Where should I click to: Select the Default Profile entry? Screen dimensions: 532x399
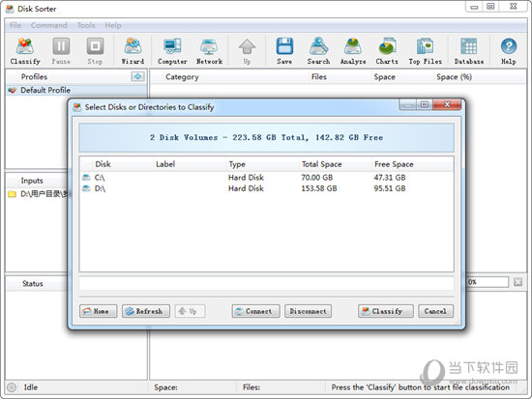(x=76, y=91)
